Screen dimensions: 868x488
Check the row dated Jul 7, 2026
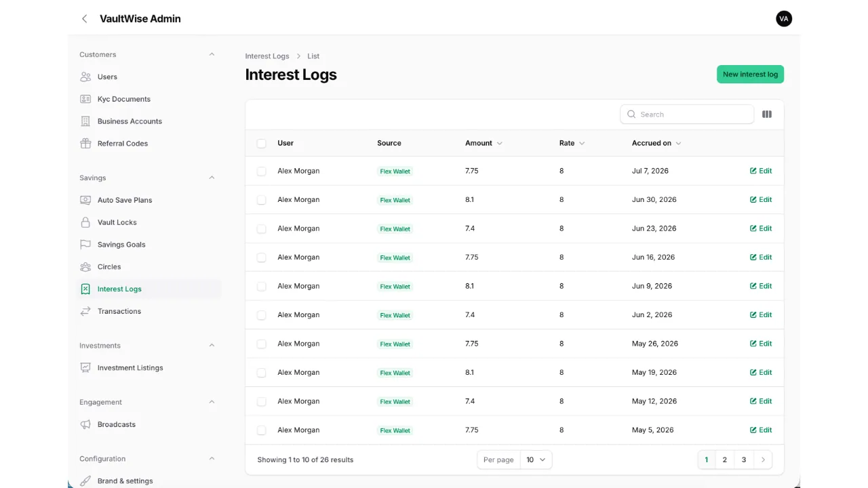click(x=262, y=171)
